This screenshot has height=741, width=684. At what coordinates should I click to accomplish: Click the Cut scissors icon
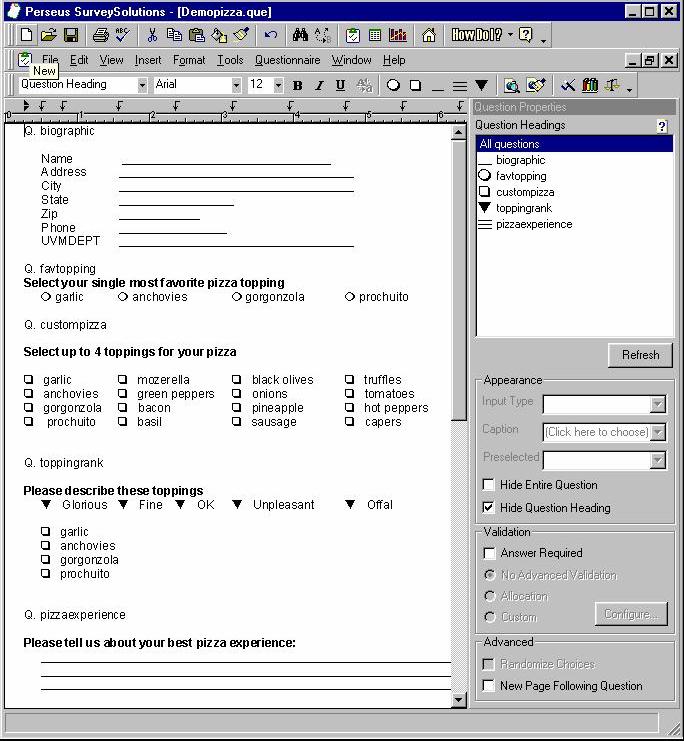click(x=152, y=35)
